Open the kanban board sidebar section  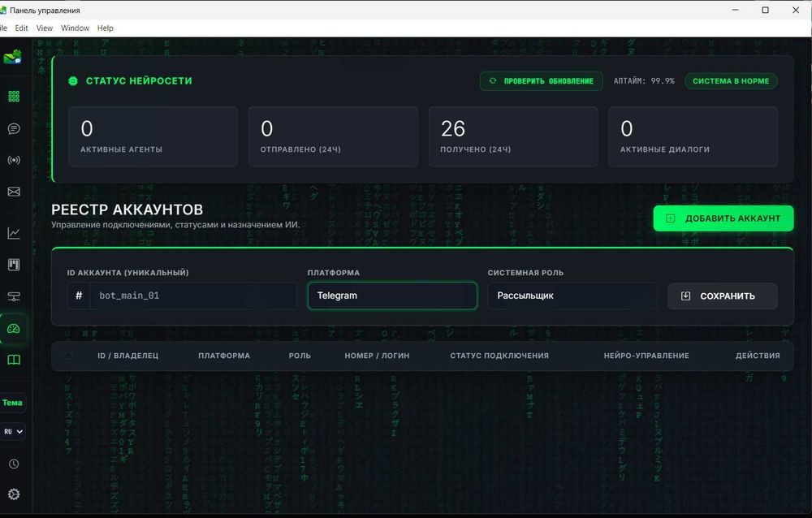[x=14, y=265]
